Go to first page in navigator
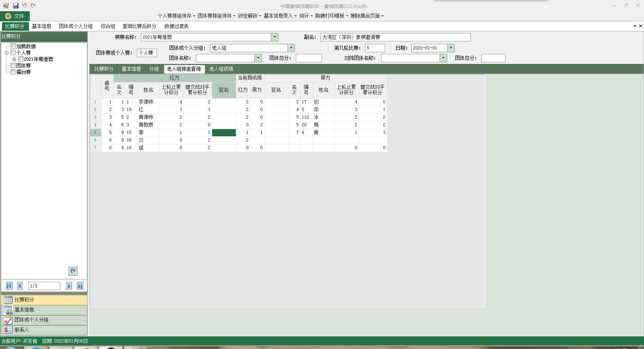 [x=9, y=286]
